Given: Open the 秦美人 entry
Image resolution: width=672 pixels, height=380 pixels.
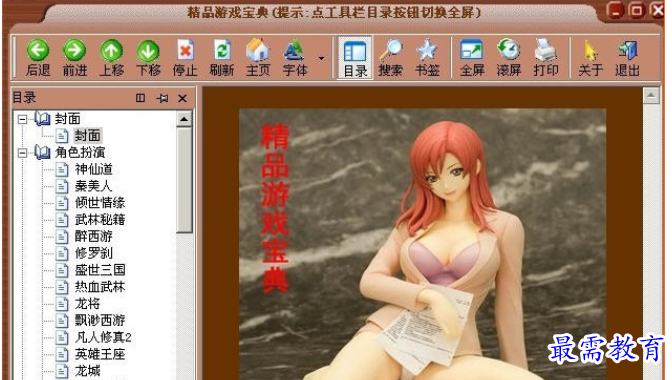Looking at the screenshot, I should coord(93,186).
